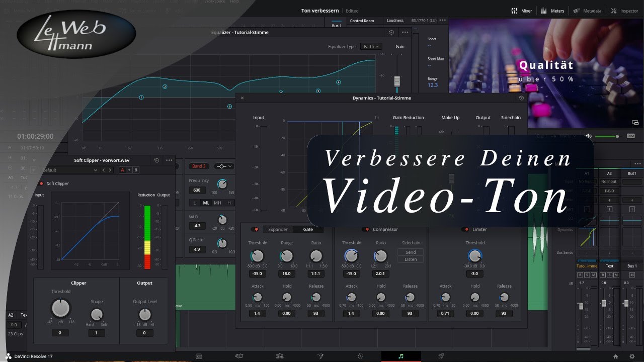
Task: Switch to the Fairlight page
Action: point(401,356)
